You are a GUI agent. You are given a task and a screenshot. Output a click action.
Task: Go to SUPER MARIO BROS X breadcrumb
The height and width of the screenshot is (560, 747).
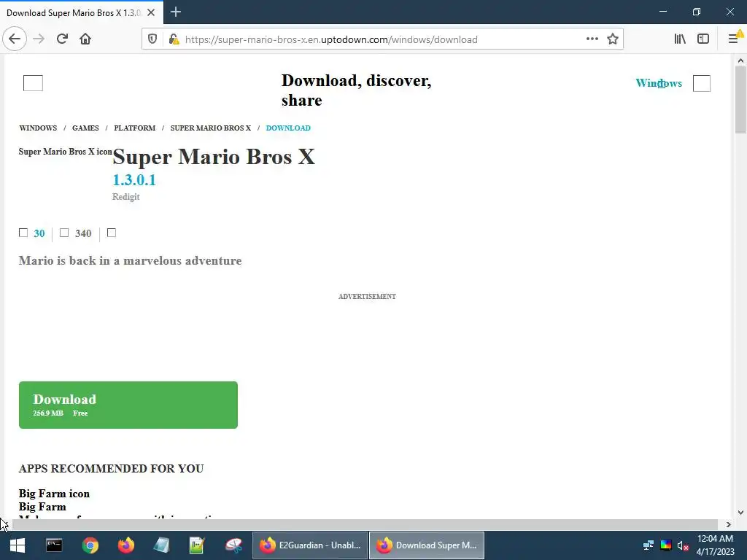(x=211, y=128)
